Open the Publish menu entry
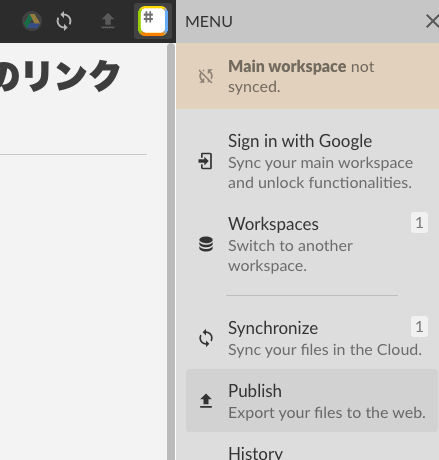 (312, 401)
